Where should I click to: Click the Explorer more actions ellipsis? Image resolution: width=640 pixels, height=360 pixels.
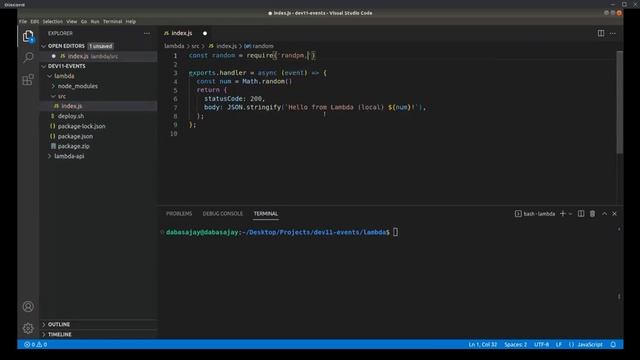tap(147, 33)
